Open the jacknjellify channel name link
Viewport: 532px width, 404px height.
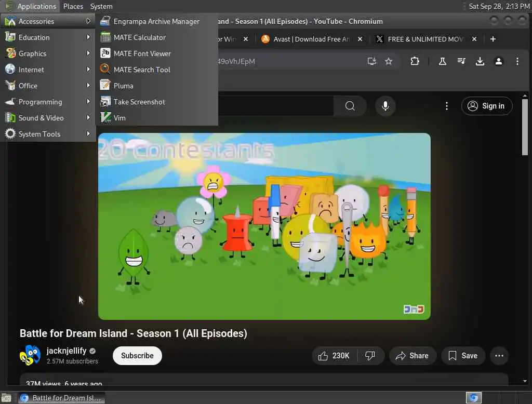[x=66, y=351]
